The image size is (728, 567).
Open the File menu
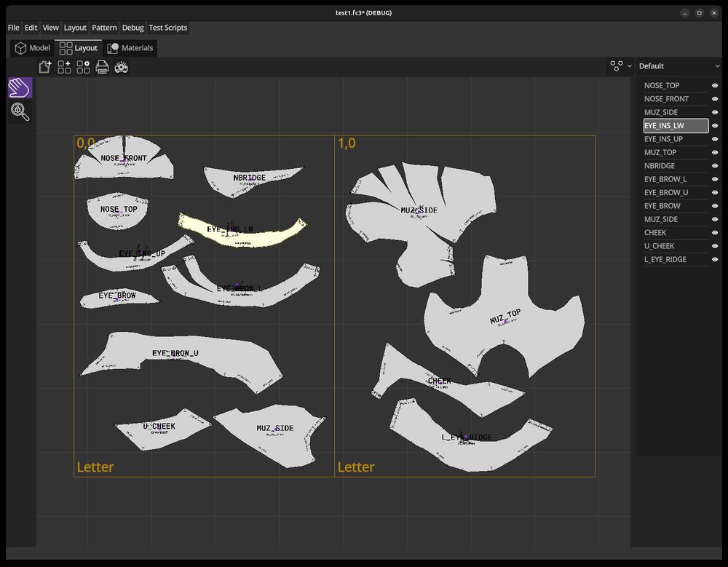13,28
